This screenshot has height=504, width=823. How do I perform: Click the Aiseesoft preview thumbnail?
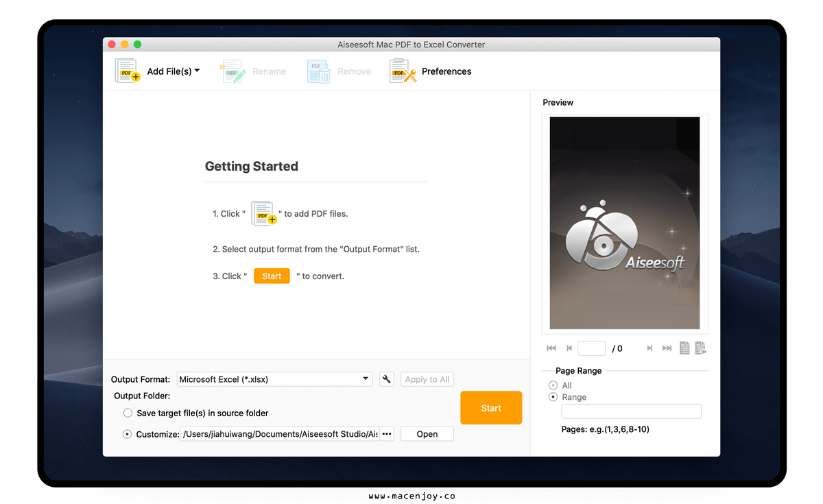pos(625,223)
